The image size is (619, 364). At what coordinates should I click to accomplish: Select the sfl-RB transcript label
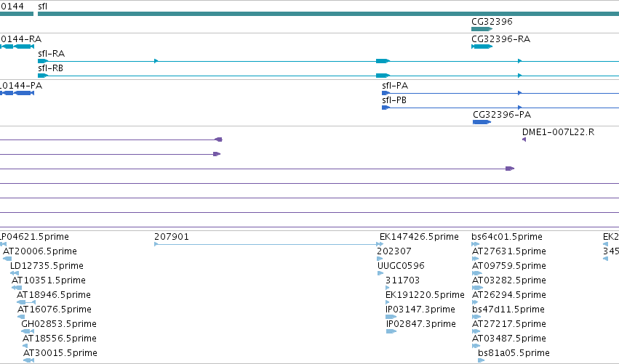[x=50, y=68]
